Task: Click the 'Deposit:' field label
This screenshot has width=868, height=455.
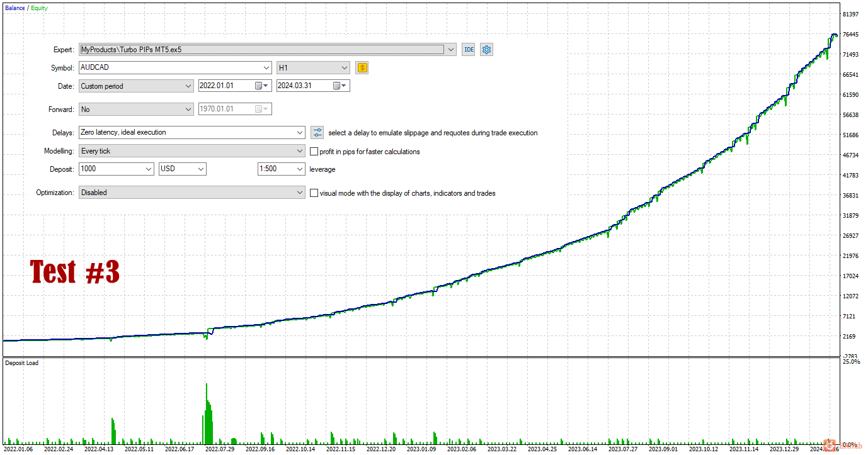Action: [x=62, y=169]
